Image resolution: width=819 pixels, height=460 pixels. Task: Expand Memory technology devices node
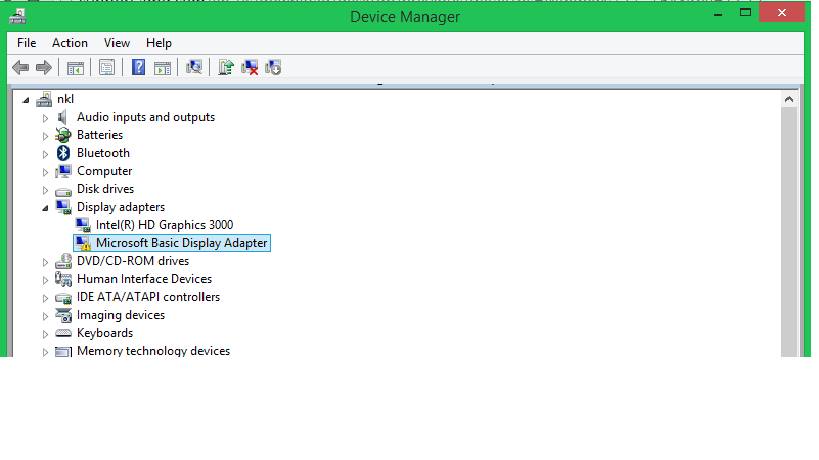pyautogui.click(x=45, y=352)
